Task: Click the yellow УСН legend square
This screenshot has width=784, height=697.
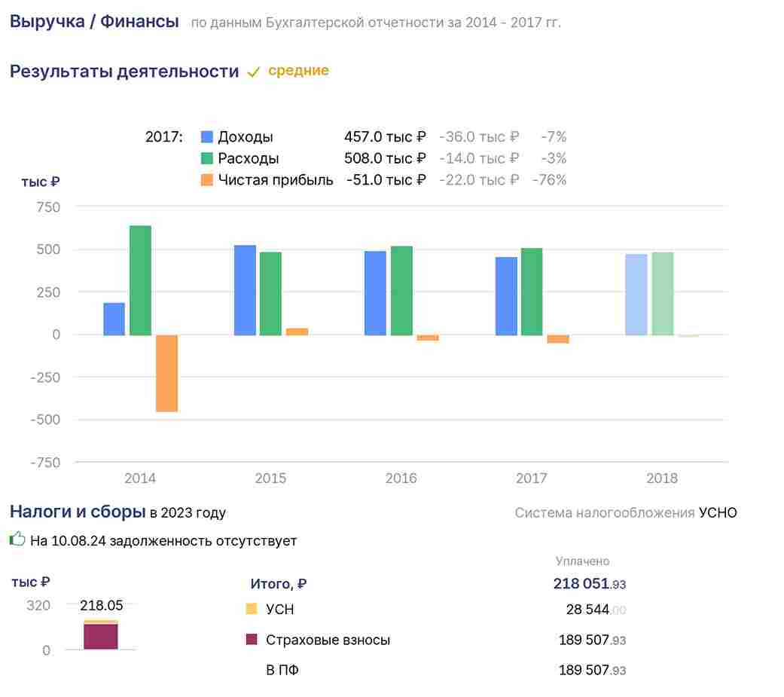Action: [x=252, y=608]
